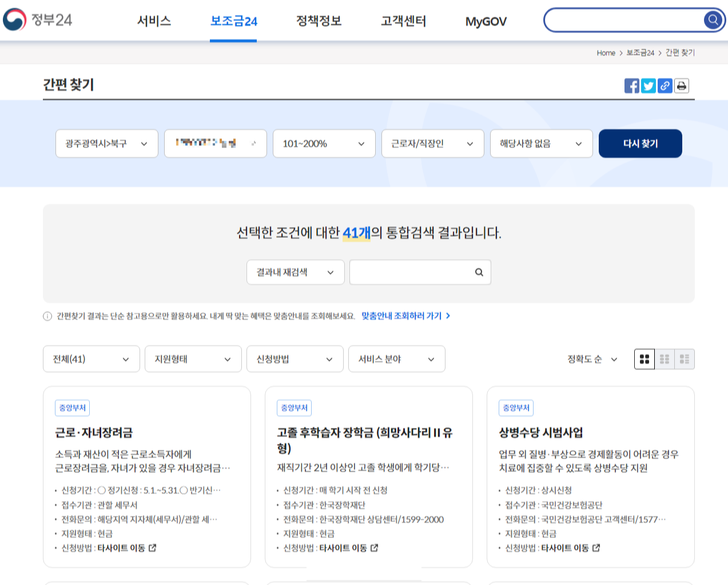728x585 pixels.
Task: Click the magnifier in the 결과내 재검색 field
Action: (478, 272)
